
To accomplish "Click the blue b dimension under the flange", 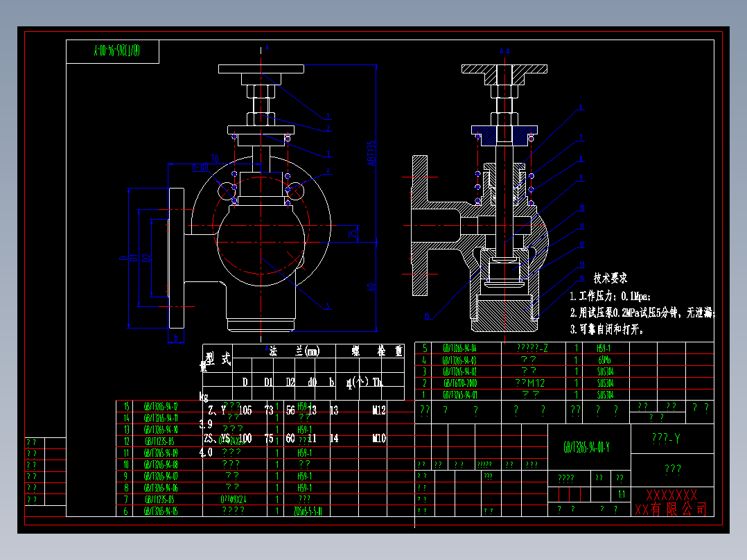I will [176, 338].
